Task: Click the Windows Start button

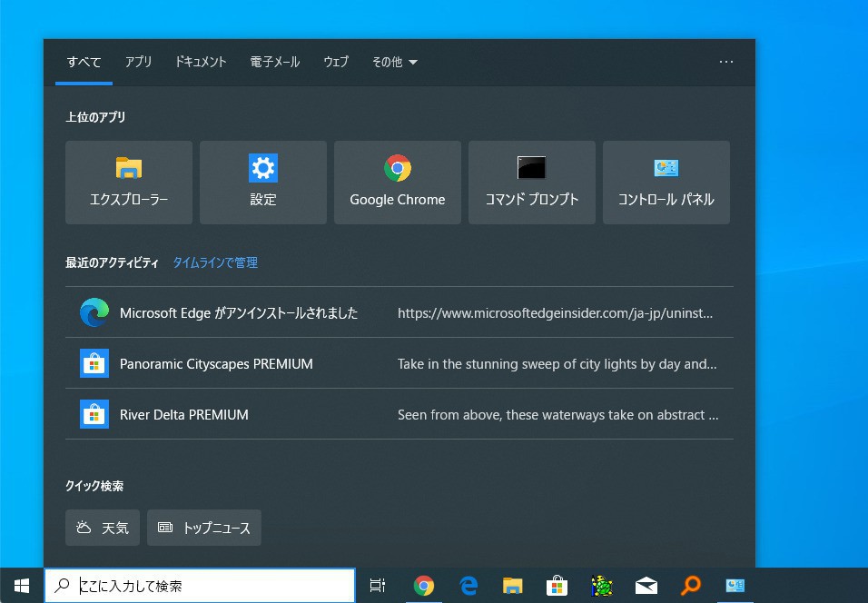Action: (22, 586)
